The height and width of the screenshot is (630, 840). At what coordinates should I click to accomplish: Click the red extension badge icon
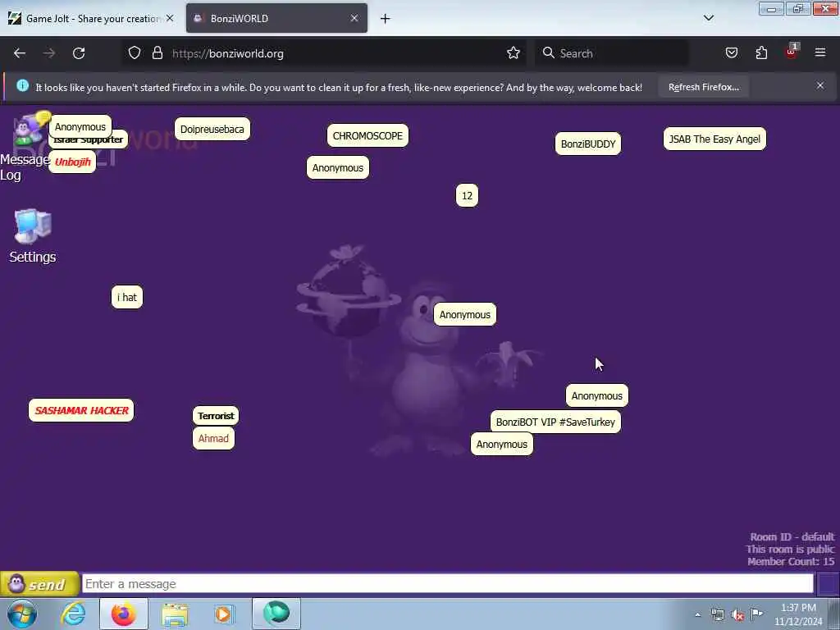pos(792,52)
